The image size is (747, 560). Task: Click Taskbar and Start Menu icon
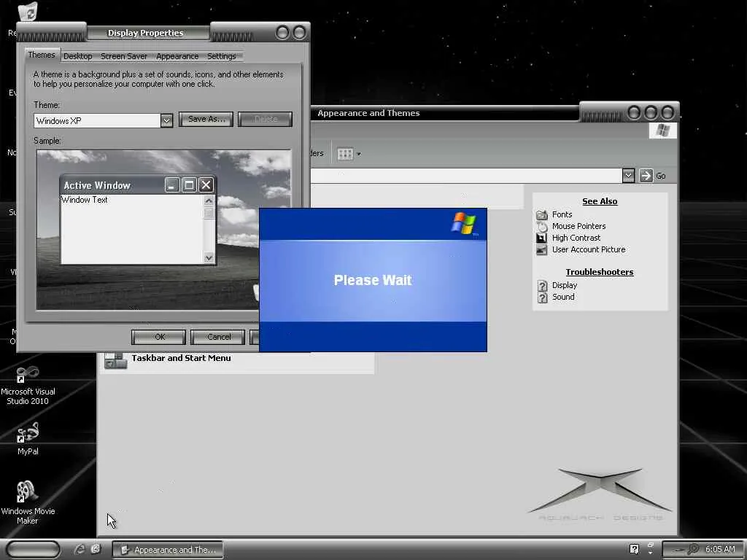tap(116, 359)
